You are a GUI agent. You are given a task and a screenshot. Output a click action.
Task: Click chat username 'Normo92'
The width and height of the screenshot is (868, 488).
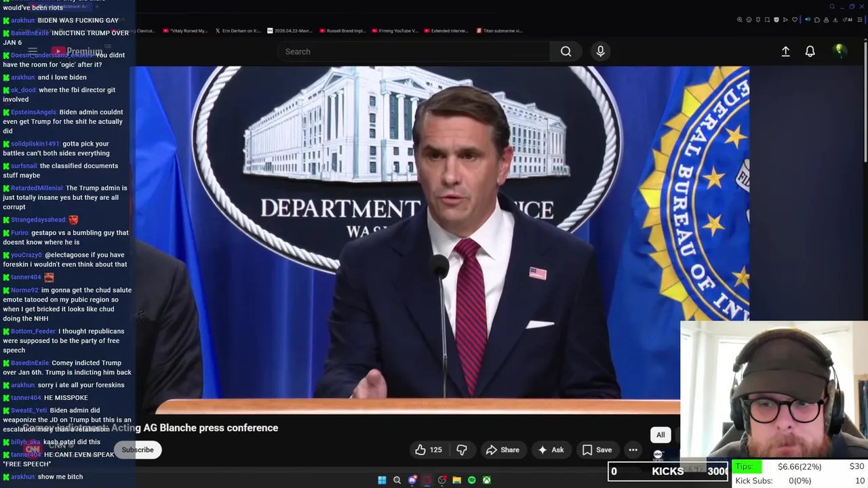[x=24, y=290]
